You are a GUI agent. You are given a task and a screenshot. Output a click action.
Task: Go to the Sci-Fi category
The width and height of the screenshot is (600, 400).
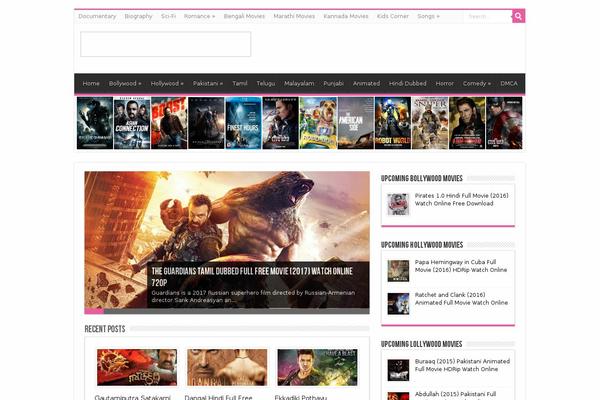168,16
